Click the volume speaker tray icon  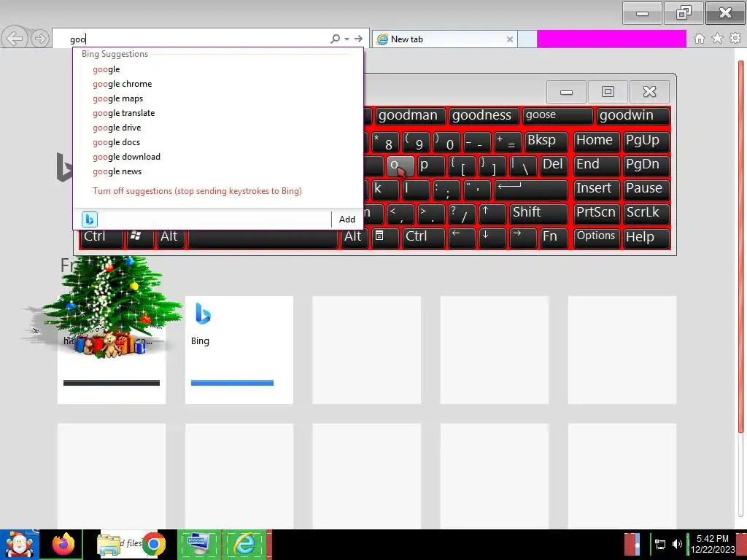tap(677, 544)
